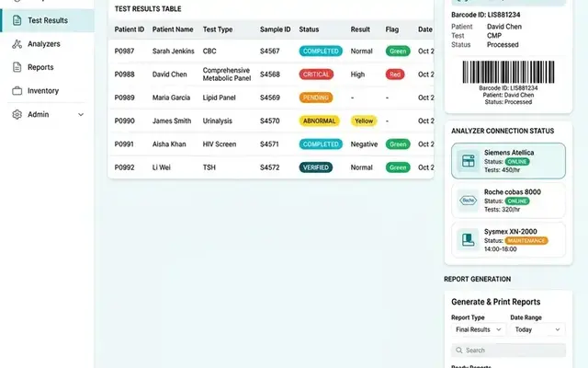Click the barcode image for LIS881234

[x=508, y=72]
